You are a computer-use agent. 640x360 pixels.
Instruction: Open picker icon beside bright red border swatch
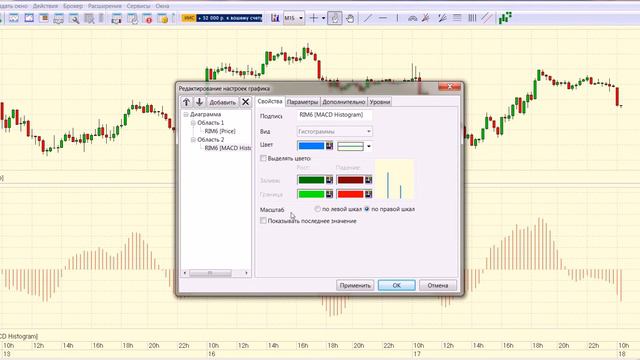coord(368,194)
